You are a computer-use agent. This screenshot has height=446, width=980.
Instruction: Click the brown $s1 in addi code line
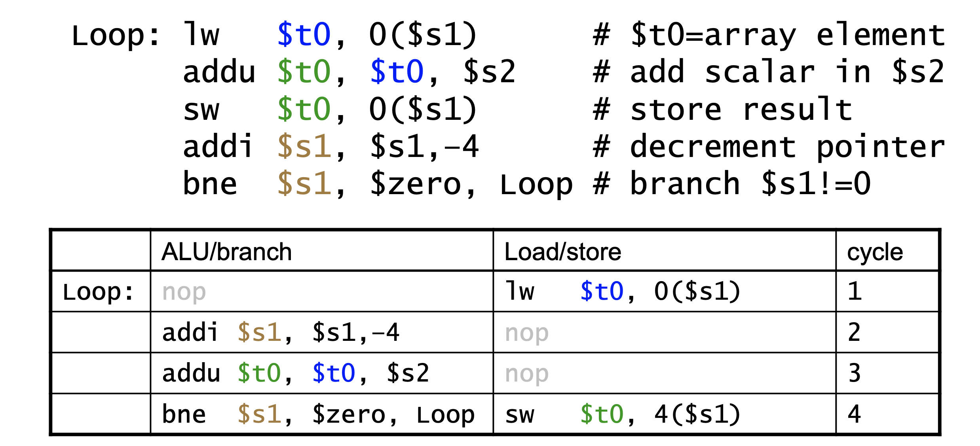pyautogui.click(x=304, y=147)
